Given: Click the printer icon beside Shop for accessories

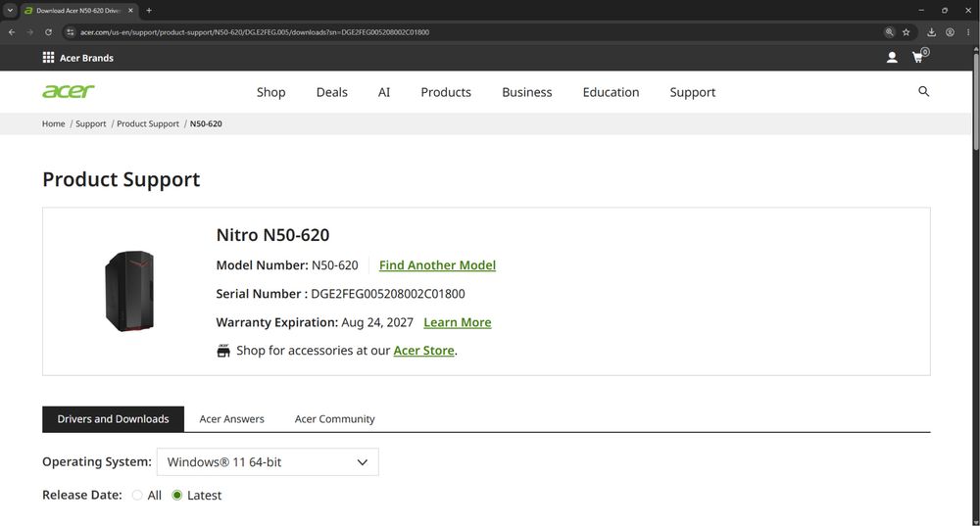Looking at the screenshot, I should pyautogui.click(x=223, y=351).
